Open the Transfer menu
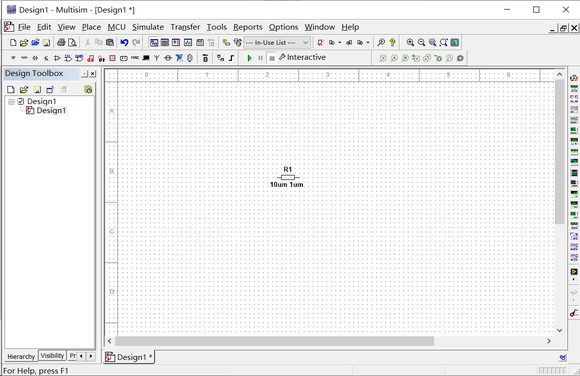580x376 pixels. point(185,27)
